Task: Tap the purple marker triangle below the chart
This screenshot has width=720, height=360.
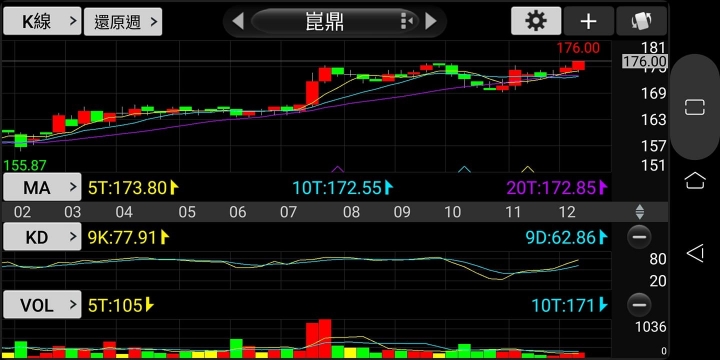Action: tap(338, 169)
